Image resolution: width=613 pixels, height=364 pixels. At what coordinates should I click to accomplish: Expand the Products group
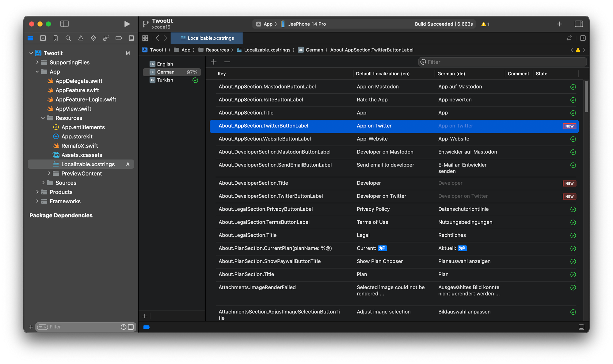[37, 192]
